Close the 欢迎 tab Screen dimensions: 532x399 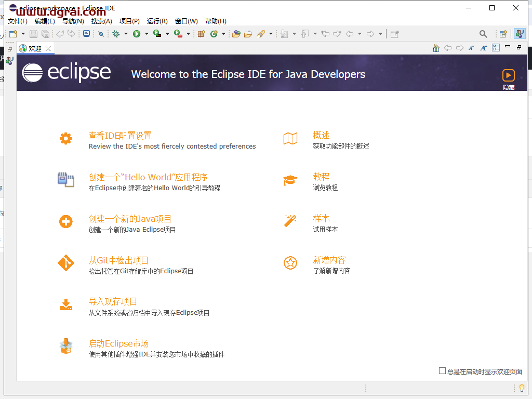click(48, 48)
